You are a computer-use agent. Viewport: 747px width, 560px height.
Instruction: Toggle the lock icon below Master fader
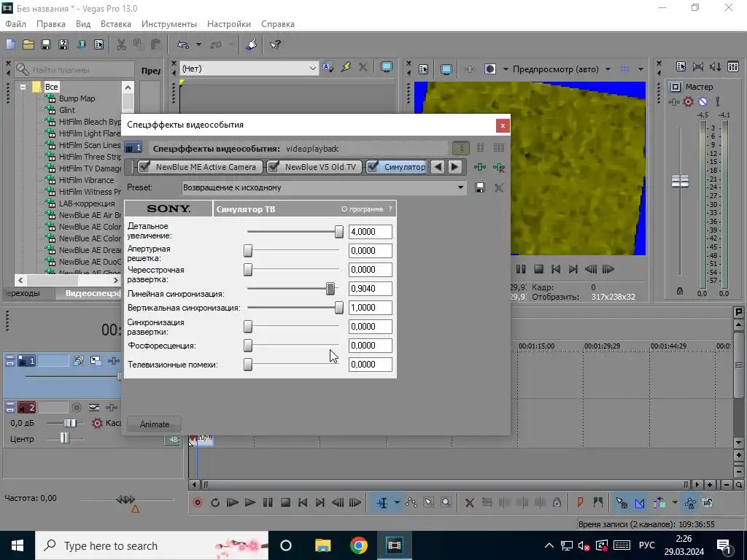click(x=680, y=290)
